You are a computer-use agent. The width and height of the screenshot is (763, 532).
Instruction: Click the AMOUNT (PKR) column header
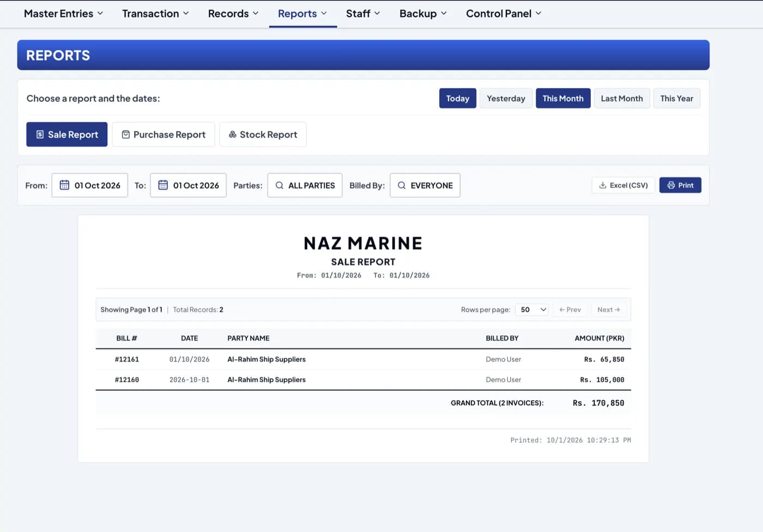tap(599, 338)
